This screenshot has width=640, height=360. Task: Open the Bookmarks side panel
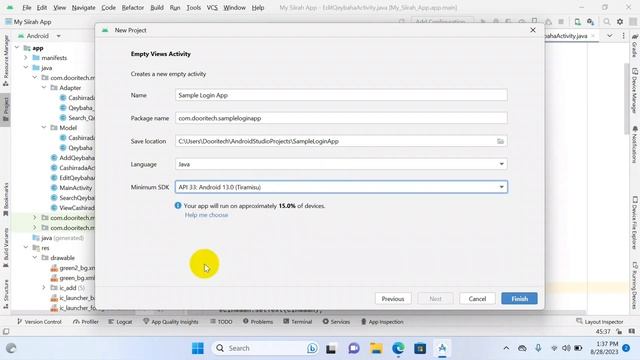[6, 199]
